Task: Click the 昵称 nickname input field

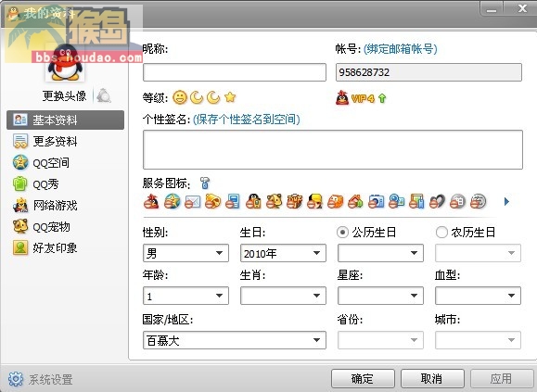Action: 235,72
